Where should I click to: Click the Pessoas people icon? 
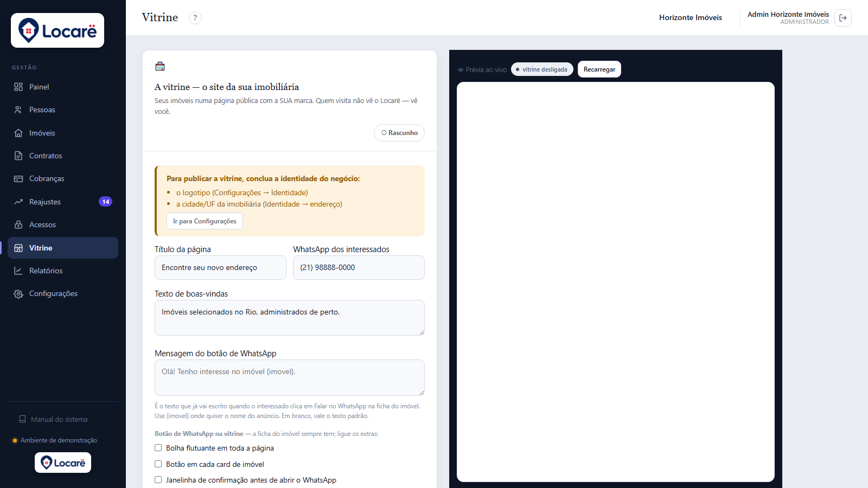point(18,110)
